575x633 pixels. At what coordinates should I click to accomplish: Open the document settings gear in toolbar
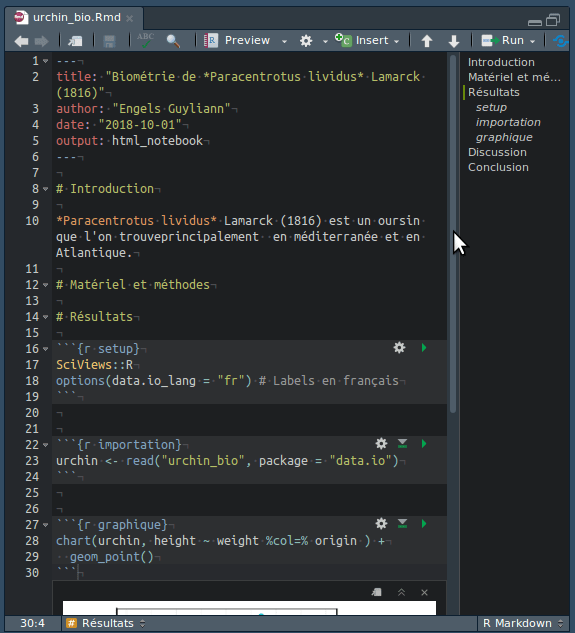[306, 41]
